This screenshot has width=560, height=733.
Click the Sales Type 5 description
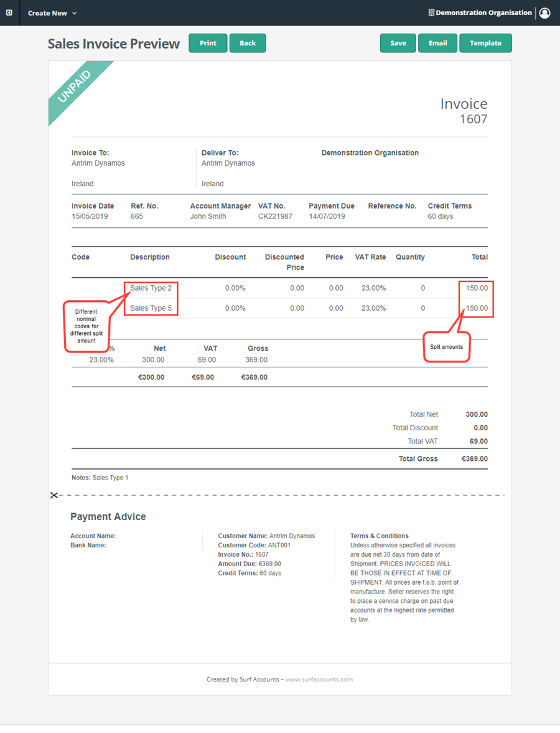151,308
